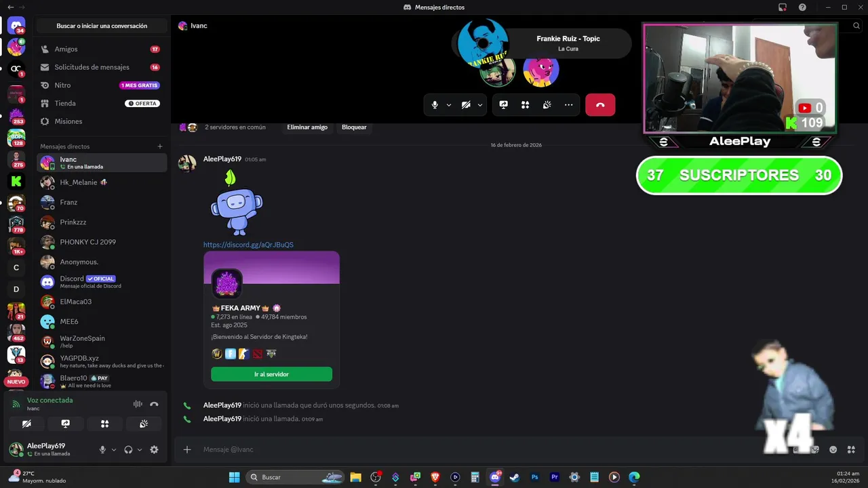
Task: Open YAGPDB.xyz conversation
Action: pos(102,361)
